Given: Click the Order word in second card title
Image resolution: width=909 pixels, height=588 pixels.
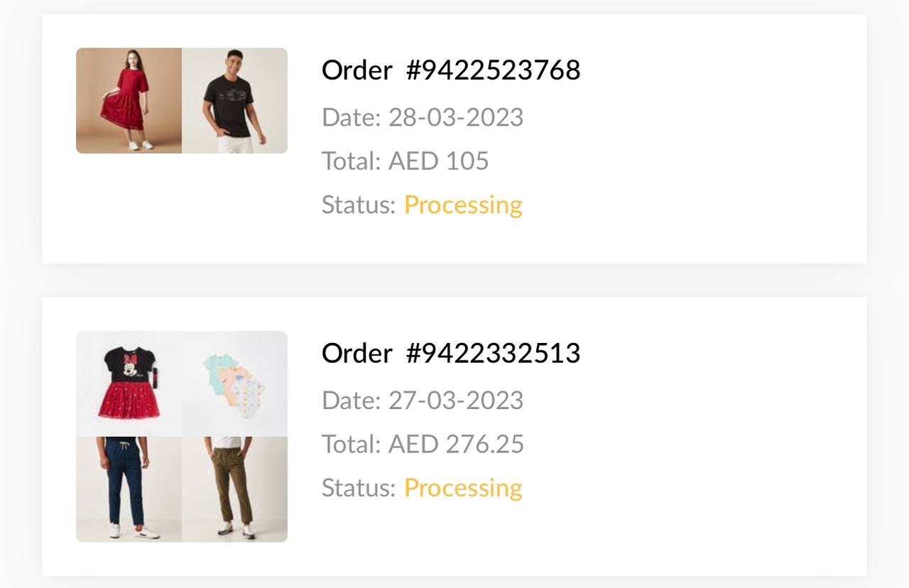Looking at the screenshot, I should (356, 353).
